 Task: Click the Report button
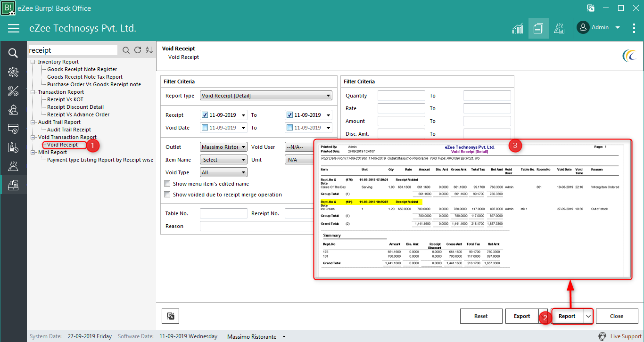567,316
